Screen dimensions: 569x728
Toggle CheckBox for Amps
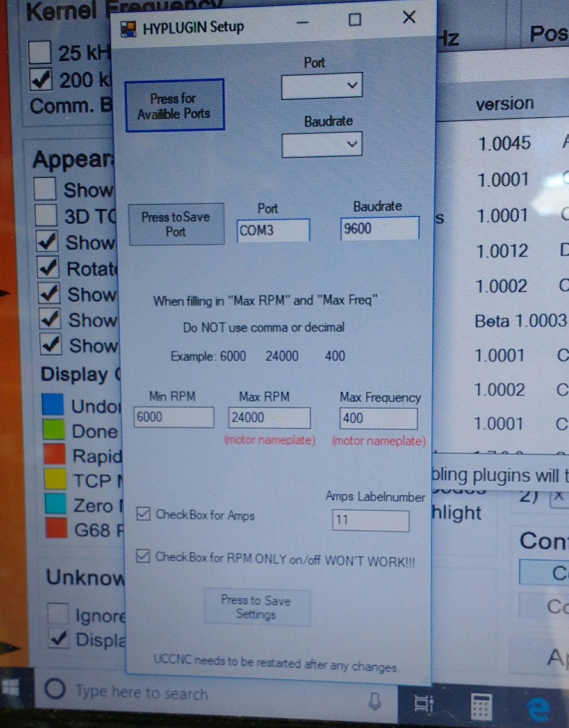[143, 514]
